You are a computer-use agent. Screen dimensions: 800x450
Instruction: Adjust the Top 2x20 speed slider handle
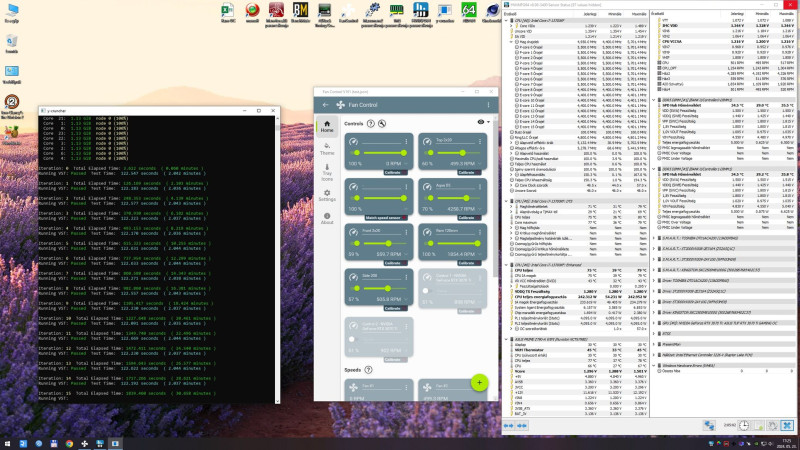pos(462,153)
